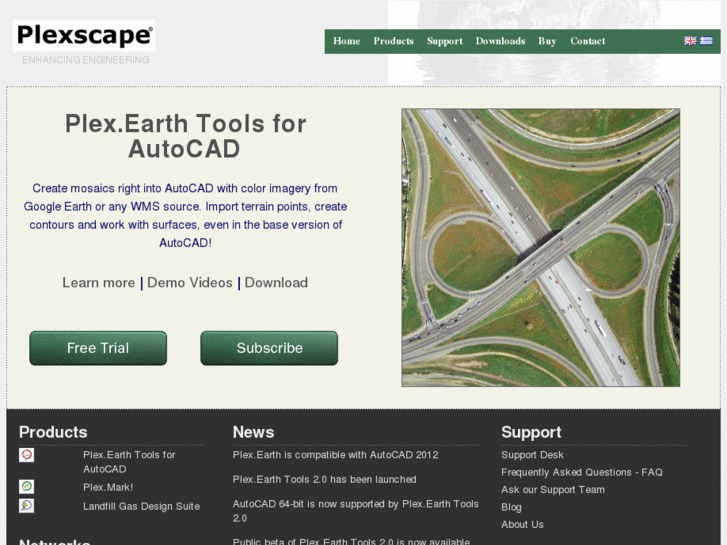
Task: Click the Subscribe button
Action: (269, 348)
